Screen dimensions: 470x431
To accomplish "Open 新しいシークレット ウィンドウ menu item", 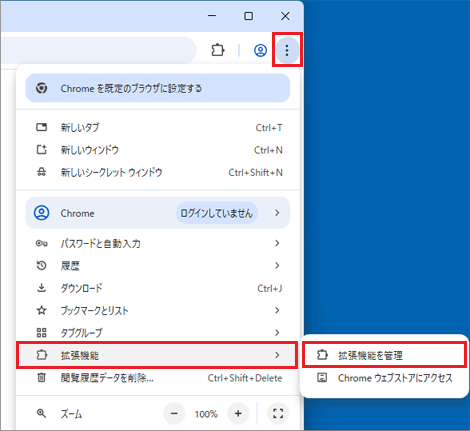I will point(158,172).
